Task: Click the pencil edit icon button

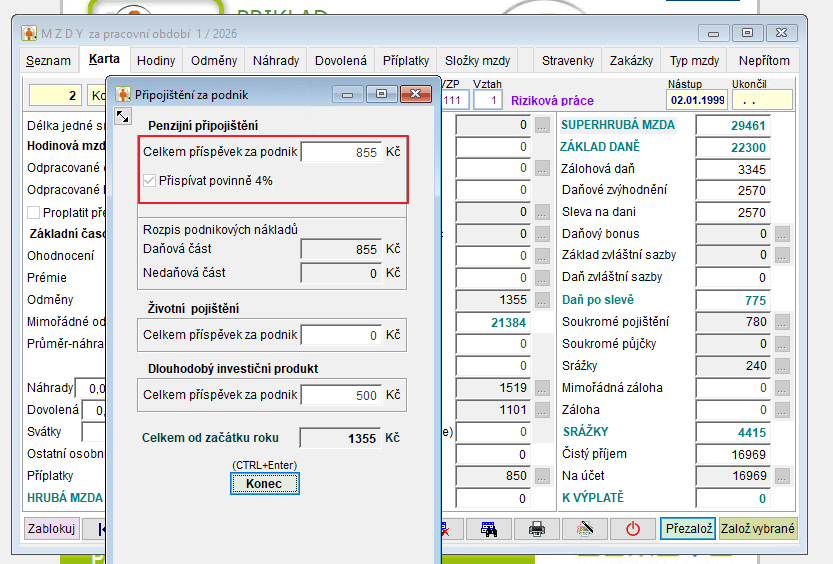Action: (585, 529)
